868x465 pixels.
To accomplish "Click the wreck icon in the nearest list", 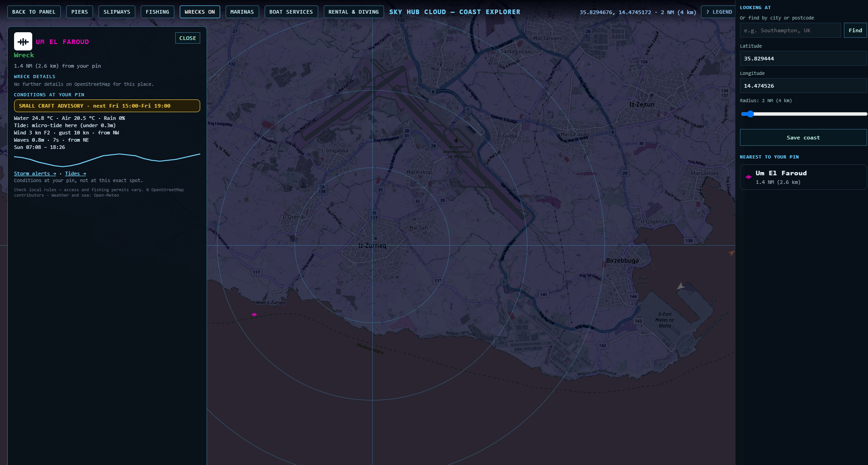I will [x=749, y=177].
